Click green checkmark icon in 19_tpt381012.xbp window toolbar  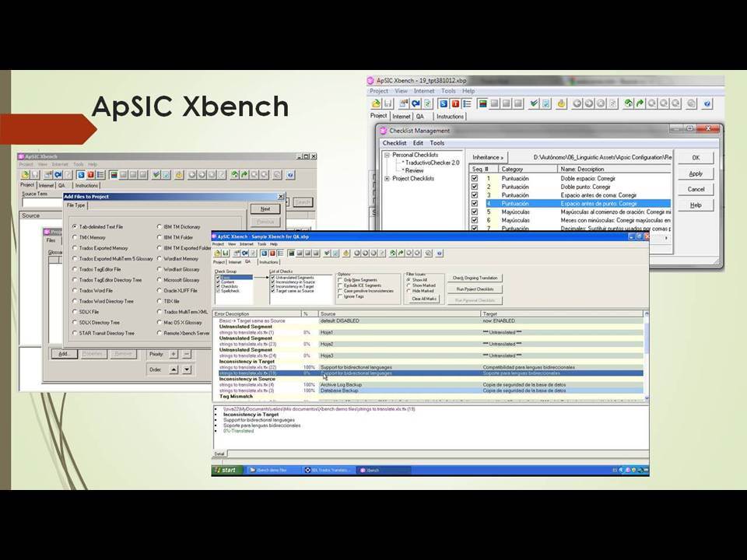click(x=534, y=103)
